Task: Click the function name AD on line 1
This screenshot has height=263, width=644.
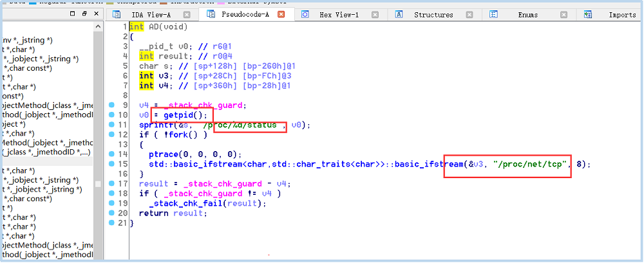Action: tap(154, 26)
